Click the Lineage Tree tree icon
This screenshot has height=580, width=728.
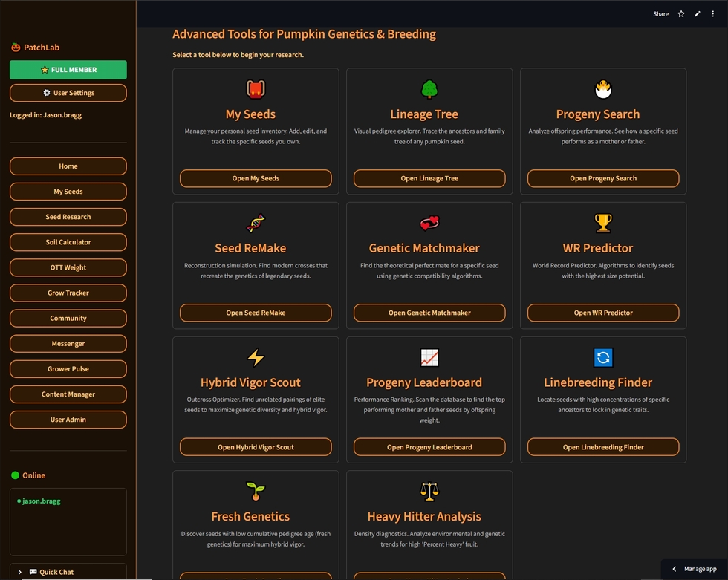tap(429, 89)
